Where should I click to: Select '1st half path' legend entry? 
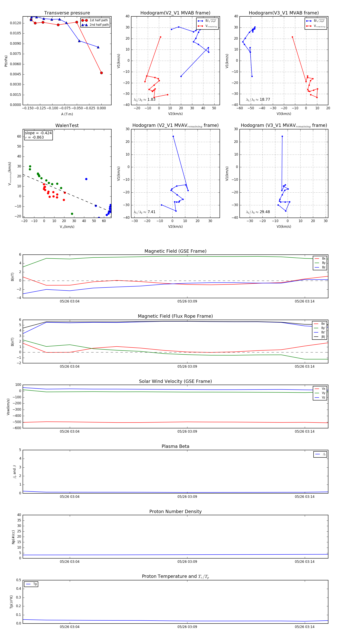(x=95, y=20)
